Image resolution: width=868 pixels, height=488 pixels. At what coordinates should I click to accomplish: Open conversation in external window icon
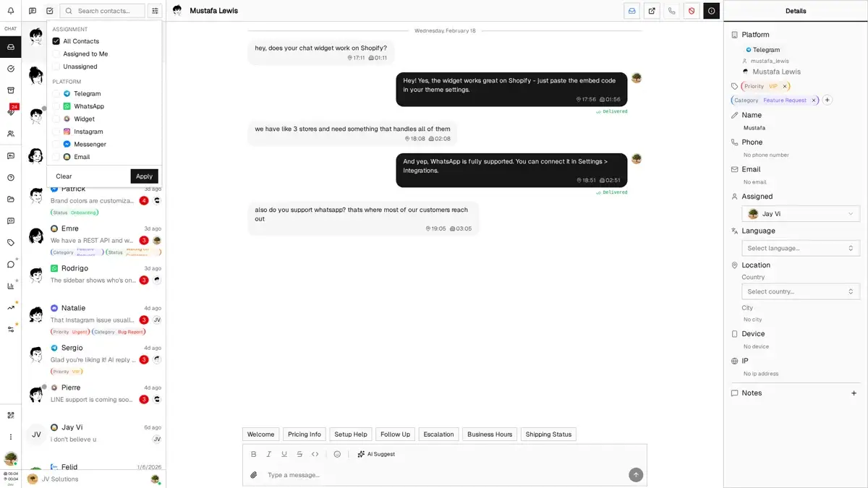(x=652, y=11)
